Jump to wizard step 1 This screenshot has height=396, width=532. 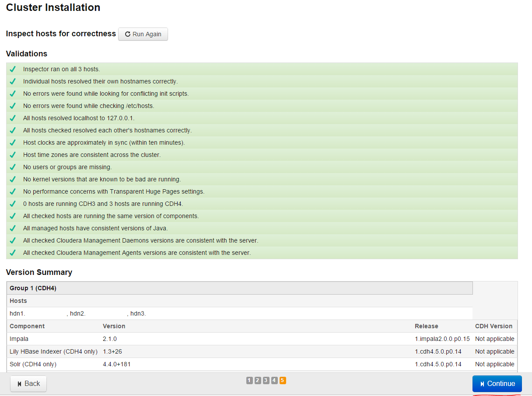pyautogui.click(x=249, y=380)
